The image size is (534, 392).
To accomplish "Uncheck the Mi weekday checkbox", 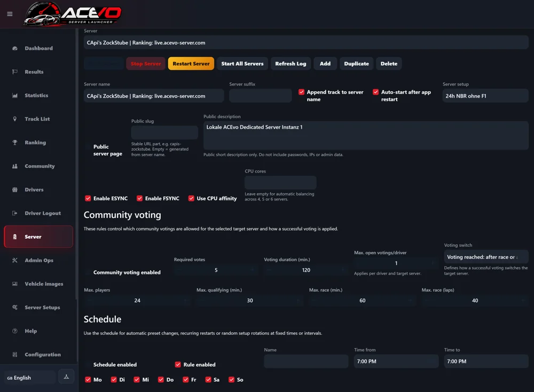I will coord(137,379).
